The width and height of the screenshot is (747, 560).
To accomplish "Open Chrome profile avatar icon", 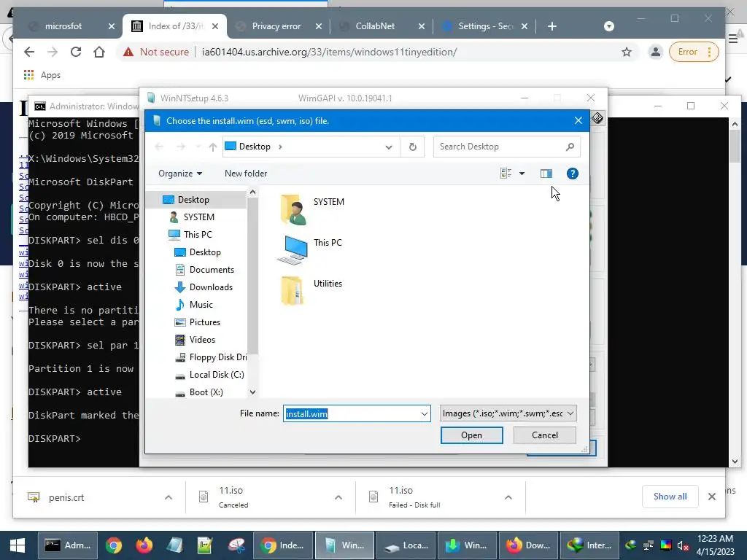I will point(656,52).
